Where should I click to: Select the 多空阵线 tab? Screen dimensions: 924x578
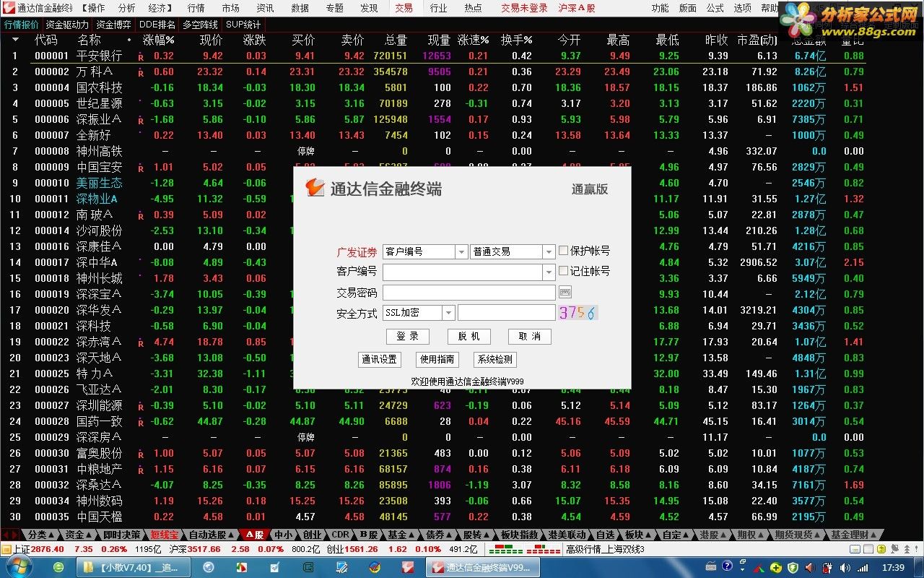[200, 25]
